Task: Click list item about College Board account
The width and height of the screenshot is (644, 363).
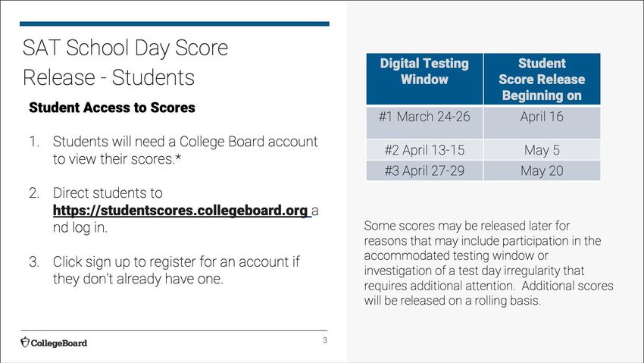Action: tap(174, 150)
